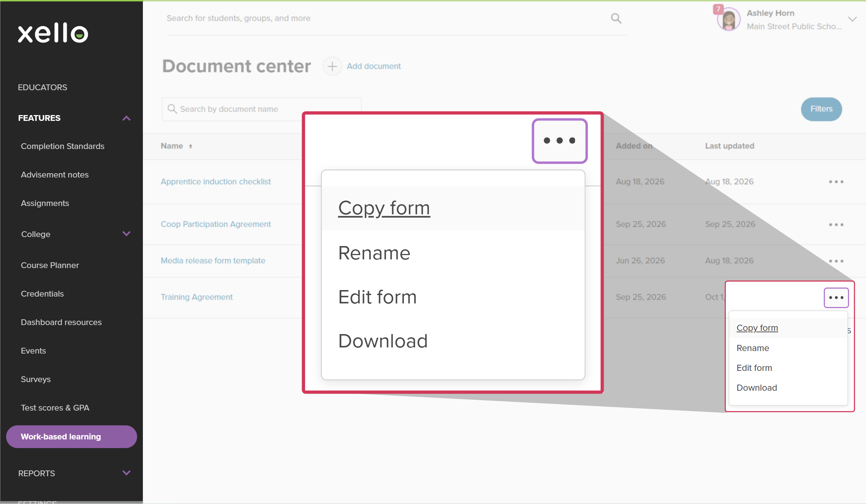Go to Advisement notes in the sidebar

[54, 175]
